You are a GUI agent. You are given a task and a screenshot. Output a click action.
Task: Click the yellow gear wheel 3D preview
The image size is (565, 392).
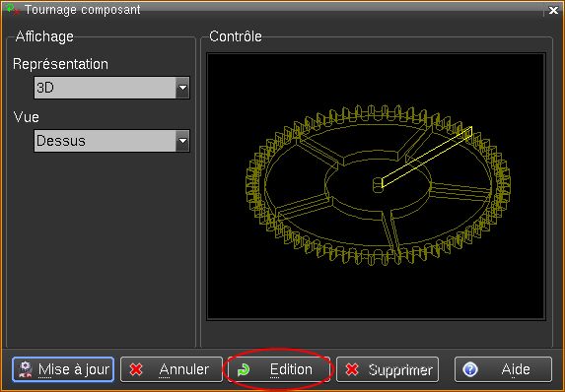[x=378, y=185]
